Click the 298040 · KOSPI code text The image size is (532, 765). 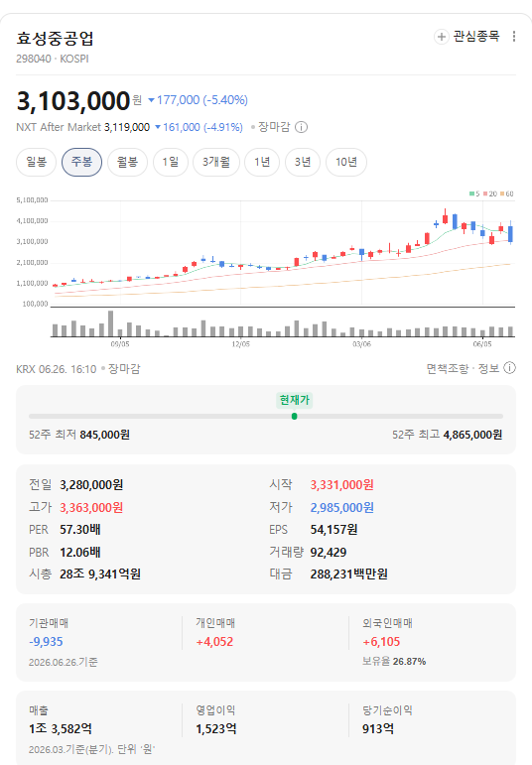(53, 59)
